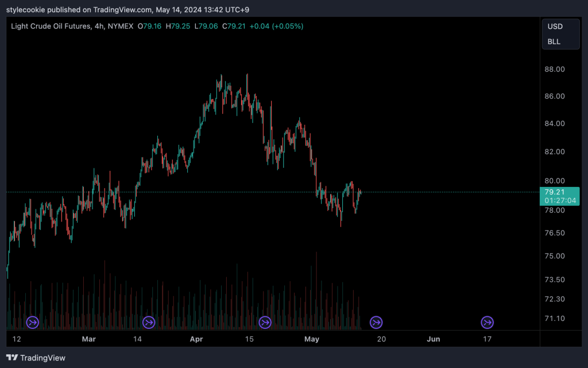Open the rollover marker near Apr 15

(x=265, y=323)
